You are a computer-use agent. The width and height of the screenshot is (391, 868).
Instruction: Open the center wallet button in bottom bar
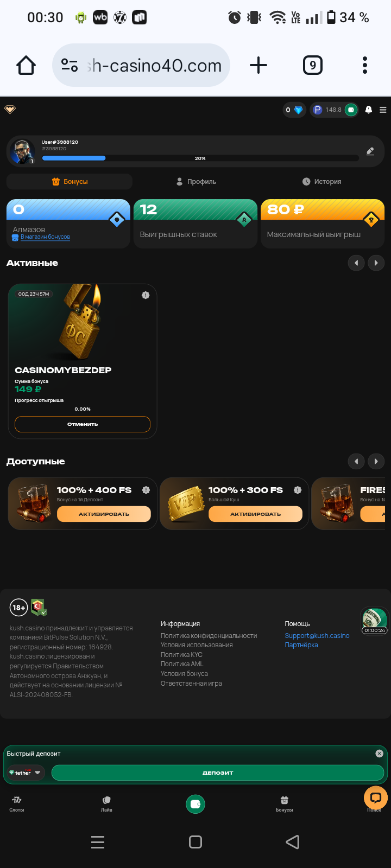[x=195, y=804]
